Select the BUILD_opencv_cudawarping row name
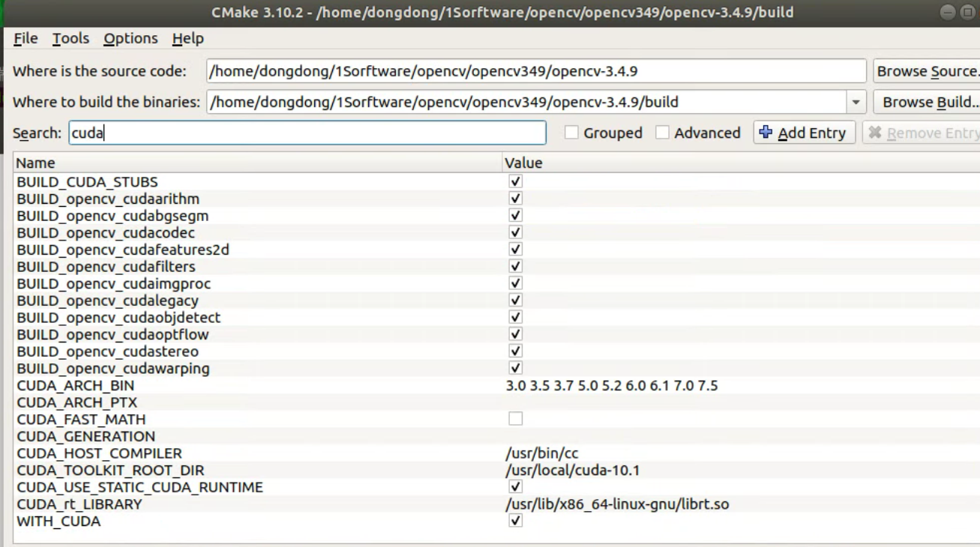Screen dimensions: 980x547 (x=113, y=369)
